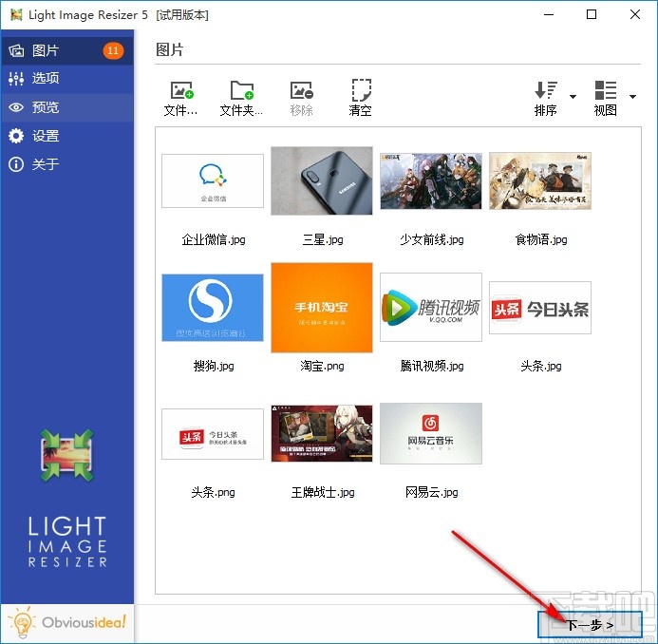This screenshot has width=658, height=644.
Task: Click the file name 头条.png
Action: click(213, 492)
